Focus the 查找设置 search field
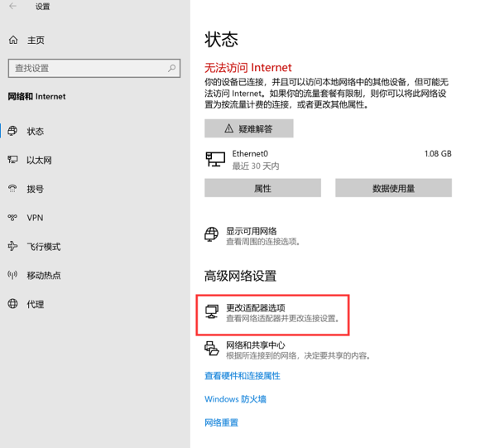 (x=94, y=68)
